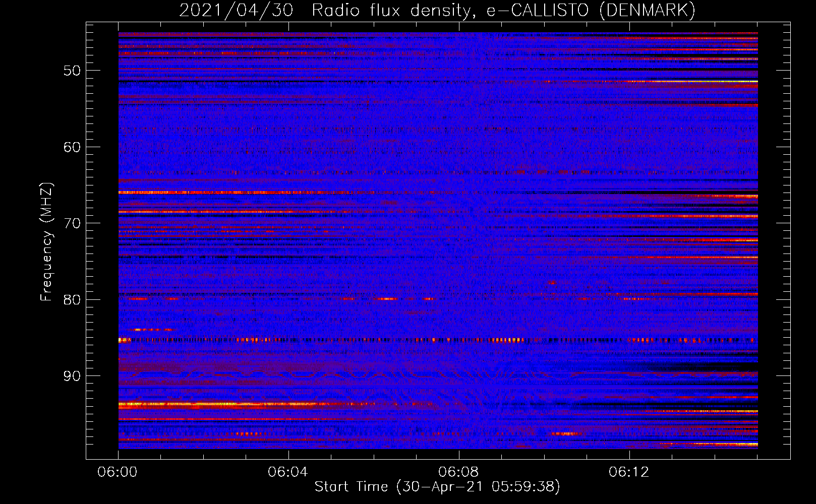The width and height of the screenshot is (816, 504).
Task: Click the 06:00 time tick label
Action: [118, 472]
